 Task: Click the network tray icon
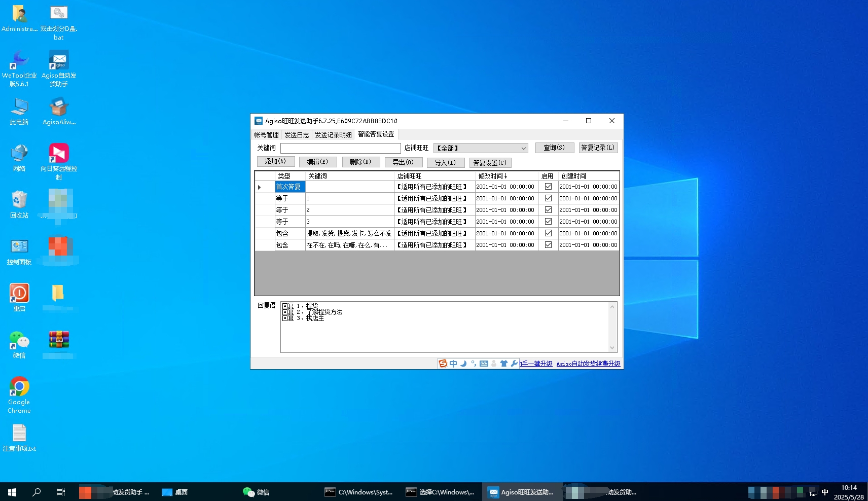click(x=813, y=492)
